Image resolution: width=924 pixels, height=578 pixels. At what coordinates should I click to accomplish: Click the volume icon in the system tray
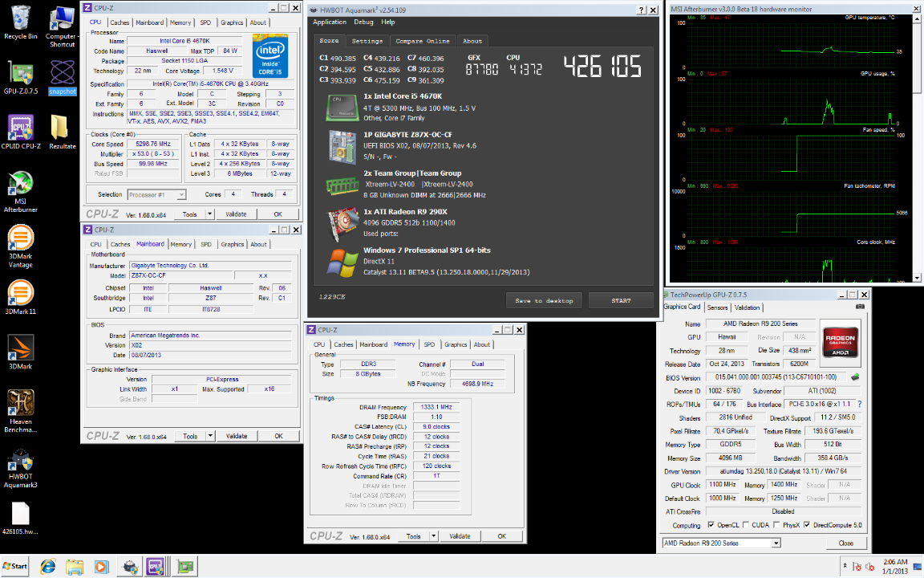[869, 567]
